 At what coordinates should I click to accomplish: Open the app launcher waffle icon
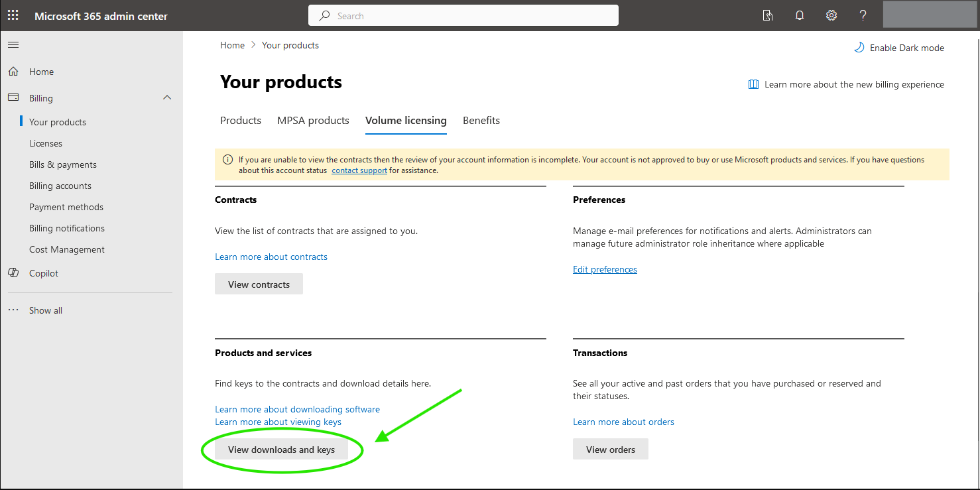coord(13,15)
